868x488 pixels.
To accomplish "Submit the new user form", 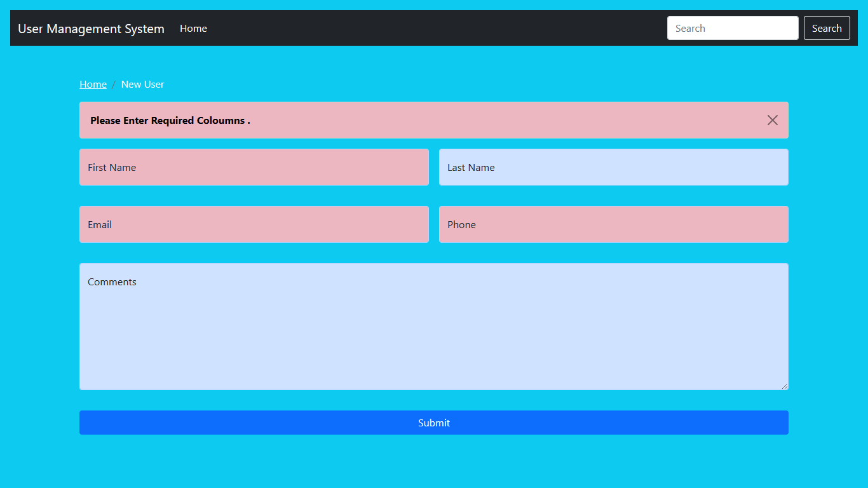I will pos(434,423).
